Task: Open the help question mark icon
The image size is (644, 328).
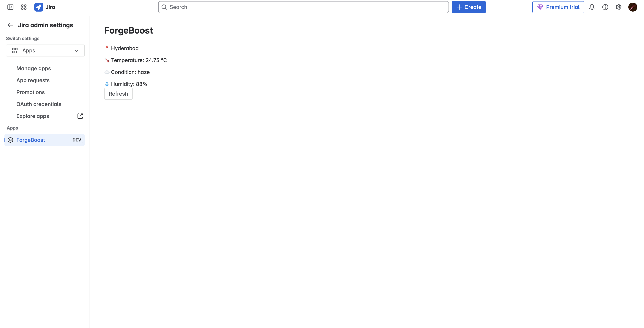Action: [x=605, y=7]
